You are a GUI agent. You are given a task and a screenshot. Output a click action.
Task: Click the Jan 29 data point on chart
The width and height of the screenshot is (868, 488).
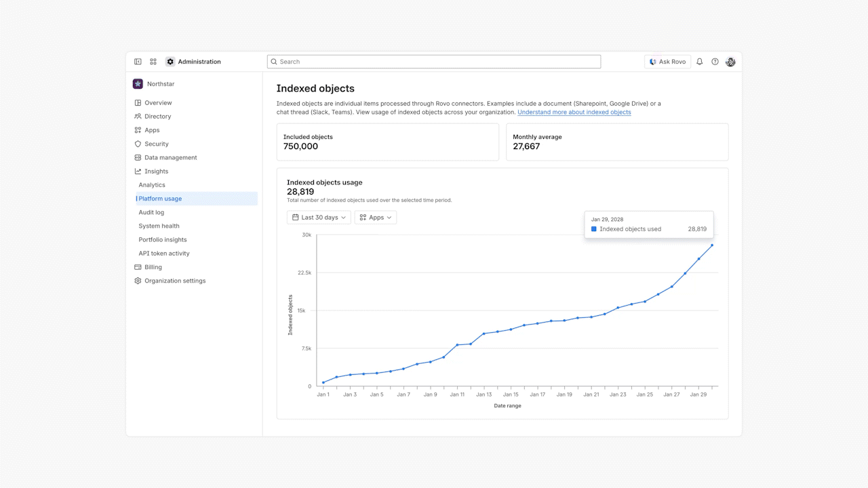pyautogui.click(x=698, y=259)
